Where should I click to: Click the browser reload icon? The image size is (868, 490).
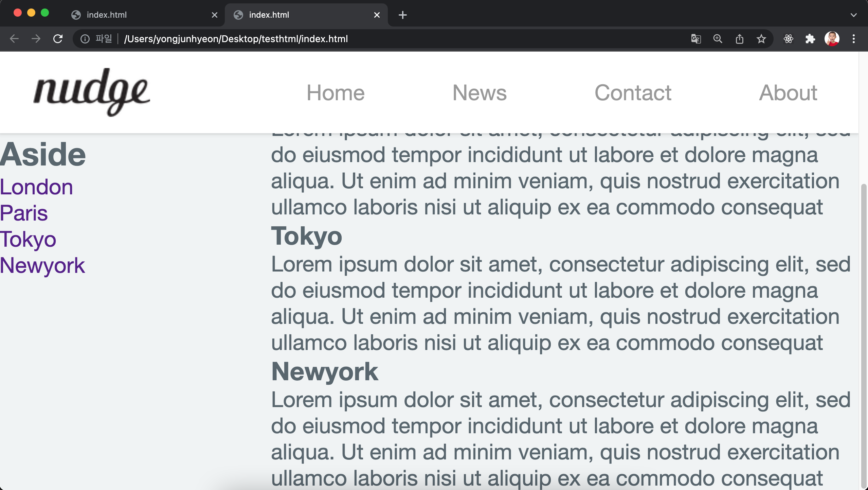[x=58, y=39]
